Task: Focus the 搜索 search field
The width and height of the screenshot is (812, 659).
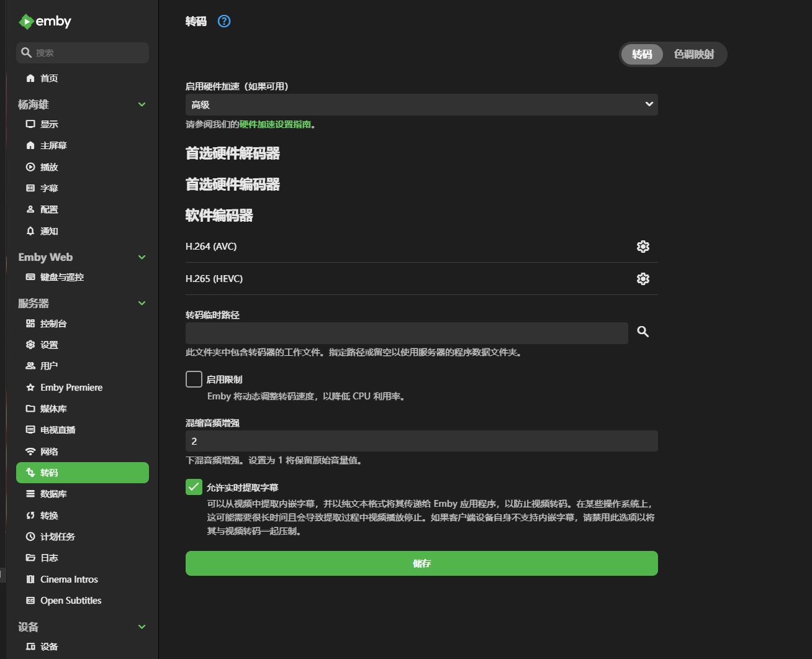Action: (83, 53)
